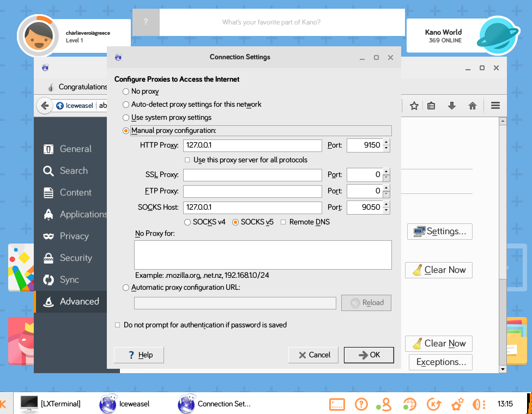Click the user account tray icon

coord(384,404)
